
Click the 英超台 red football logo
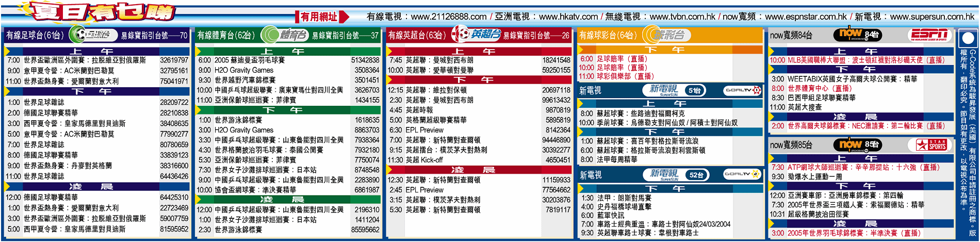pos(476,35)
